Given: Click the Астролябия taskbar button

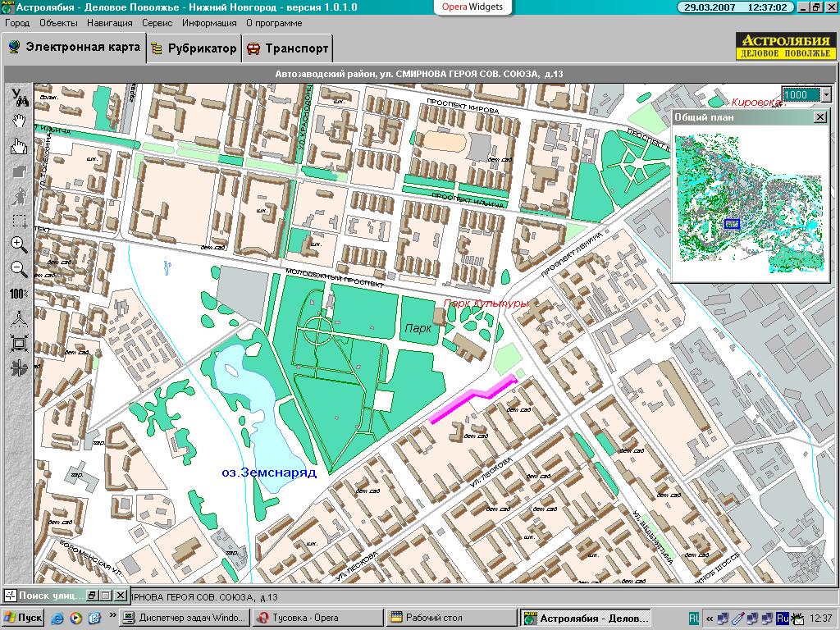Looking at the screenshot, I should pyautogui.click(x=586, y=618).
